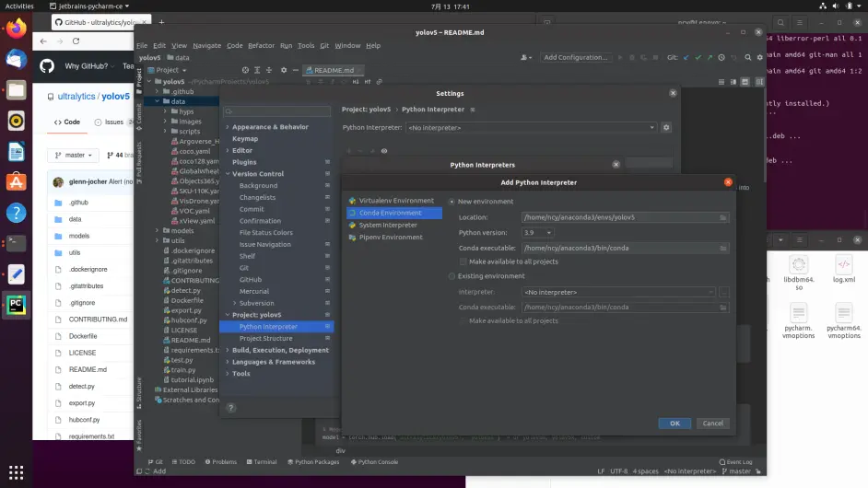Open the Python Console tab
The width and height of the screenshot is (868, 488).
point(374,462)
